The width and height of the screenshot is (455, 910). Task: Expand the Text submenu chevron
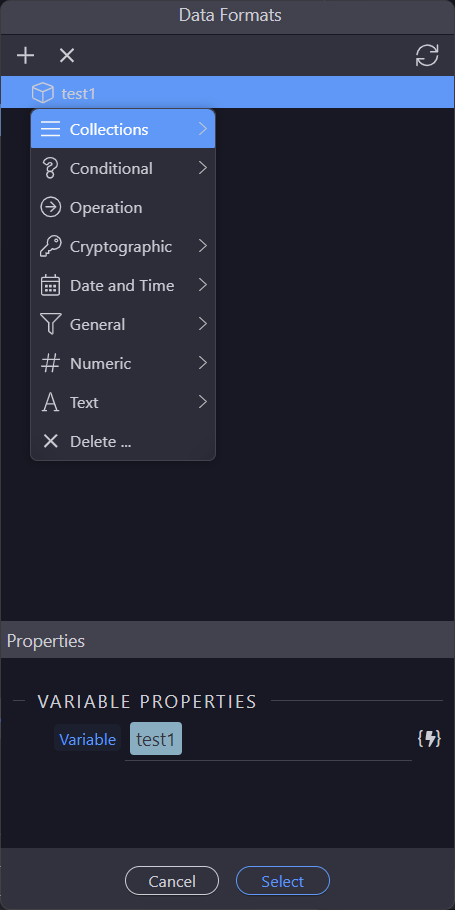[x=202, y=402]
